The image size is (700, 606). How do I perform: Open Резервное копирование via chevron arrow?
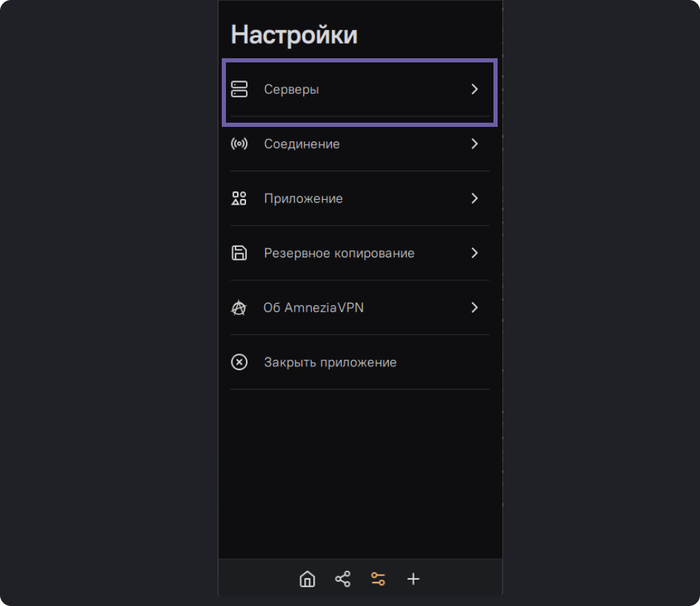coord(475,253)
